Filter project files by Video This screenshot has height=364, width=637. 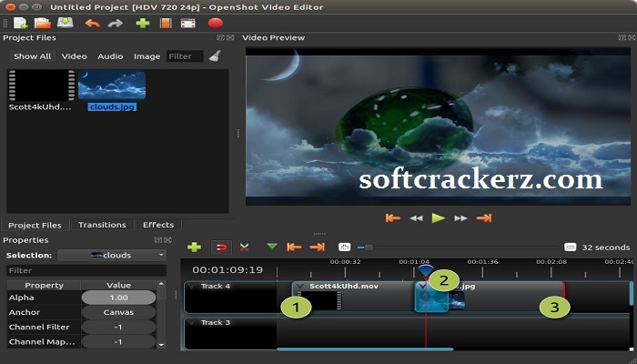75,56
